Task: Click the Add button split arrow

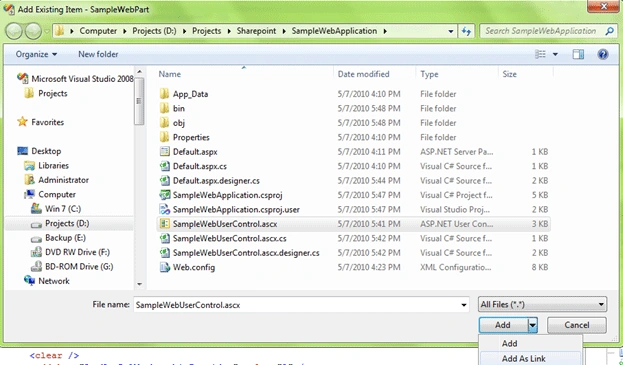Action: tap(532, 325)
